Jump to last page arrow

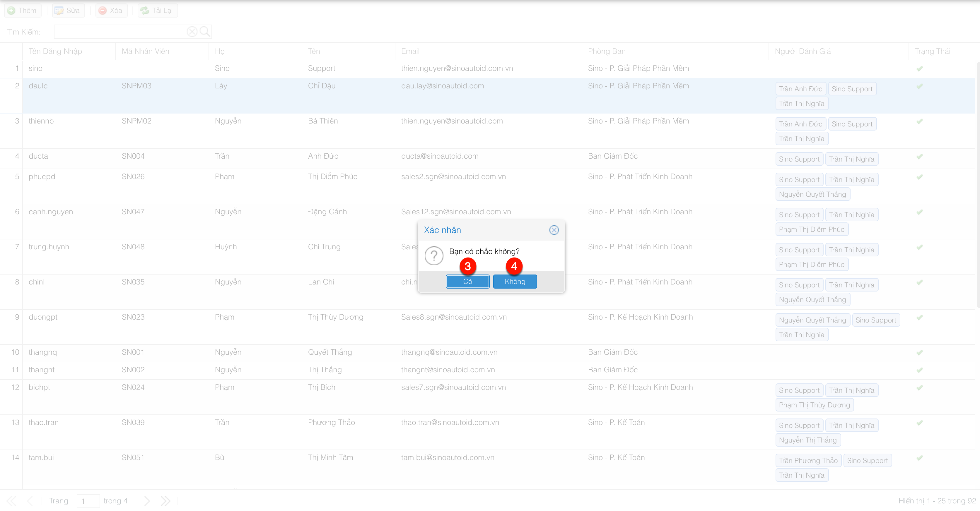165,501
